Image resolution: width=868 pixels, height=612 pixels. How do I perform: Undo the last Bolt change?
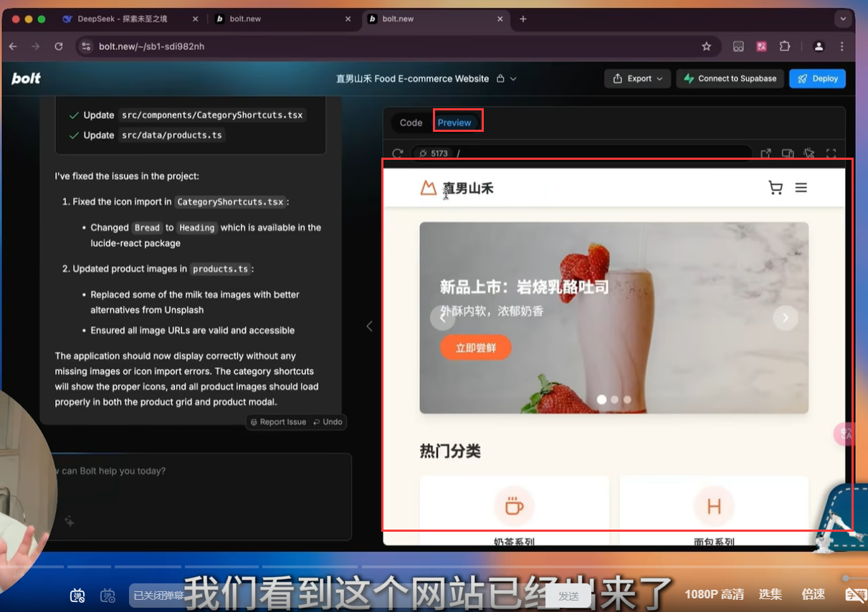tap(328, 422)
